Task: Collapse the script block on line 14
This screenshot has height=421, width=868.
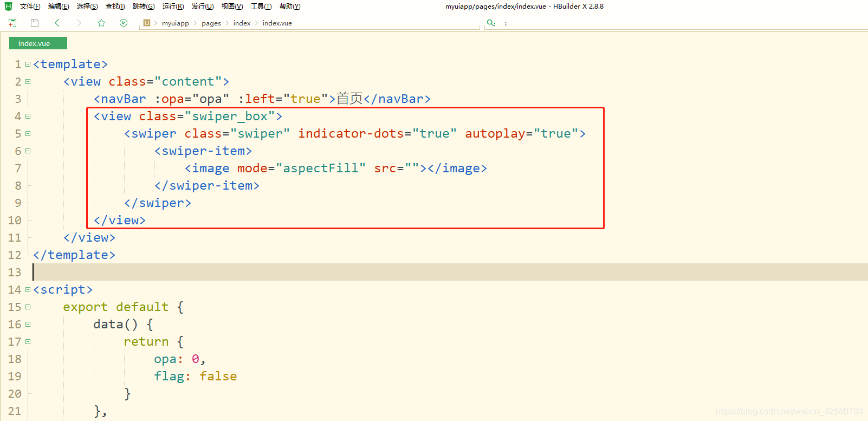Action: tap(28, 290)
